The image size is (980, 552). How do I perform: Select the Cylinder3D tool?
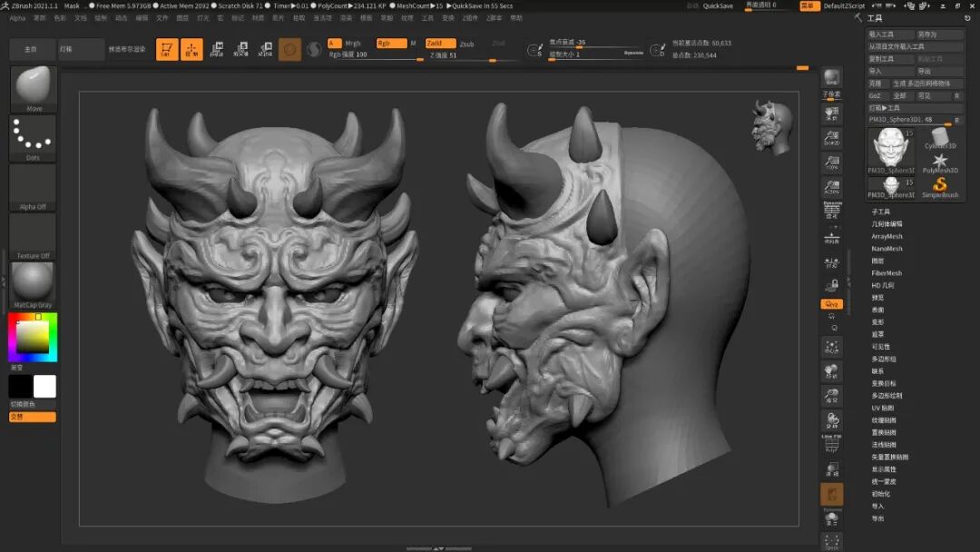pyautogui.click(x=940, y=139)
